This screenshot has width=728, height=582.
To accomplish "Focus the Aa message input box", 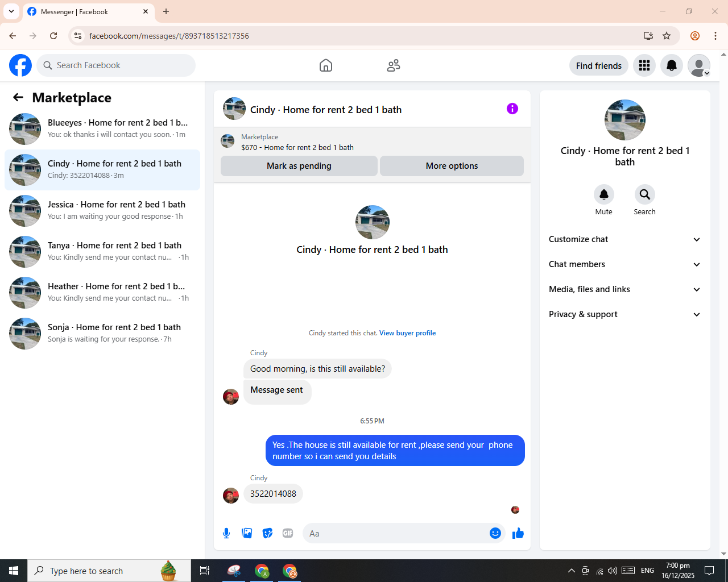I will [x=397, y=533].
